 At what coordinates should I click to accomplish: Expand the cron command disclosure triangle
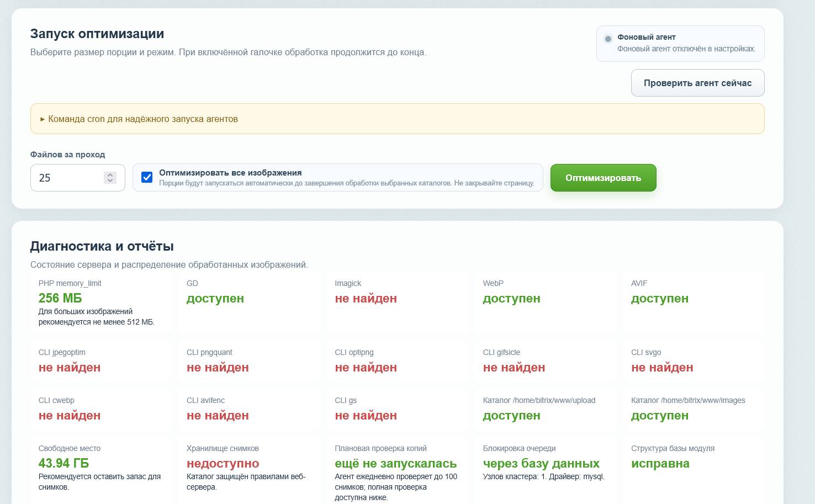tap(43, 119)
